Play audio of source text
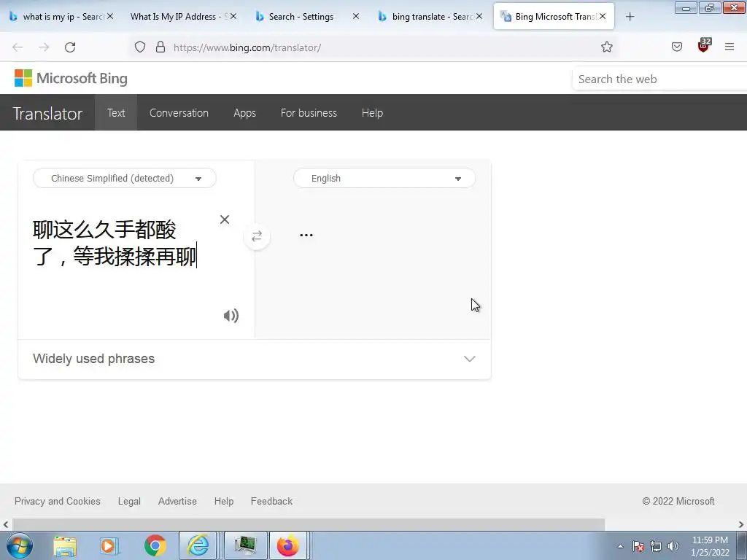The height and width of the screenshot is (560, 747). pyautogui.click(x=231, y=315)
